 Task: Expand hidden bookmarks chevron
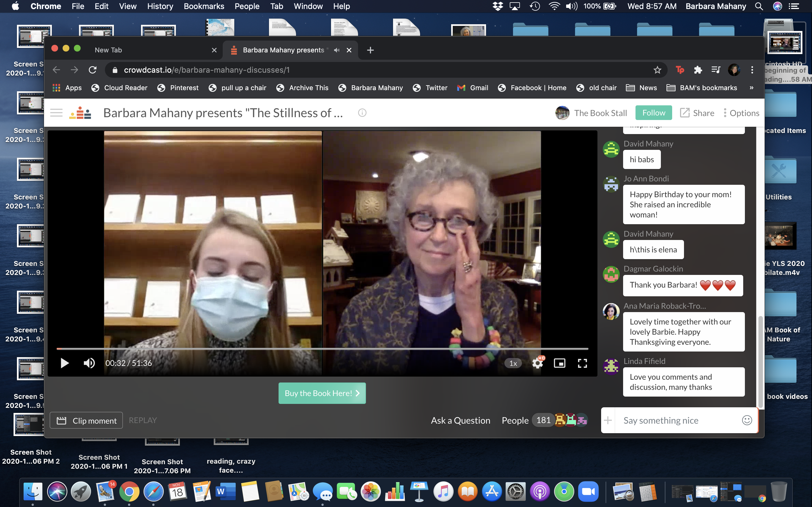coord(751,88)
